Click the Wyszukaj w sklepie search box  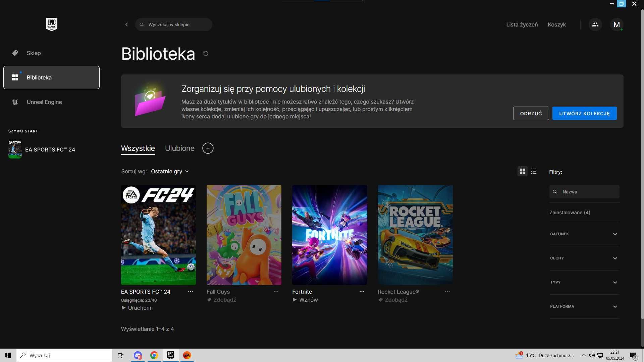174,24
